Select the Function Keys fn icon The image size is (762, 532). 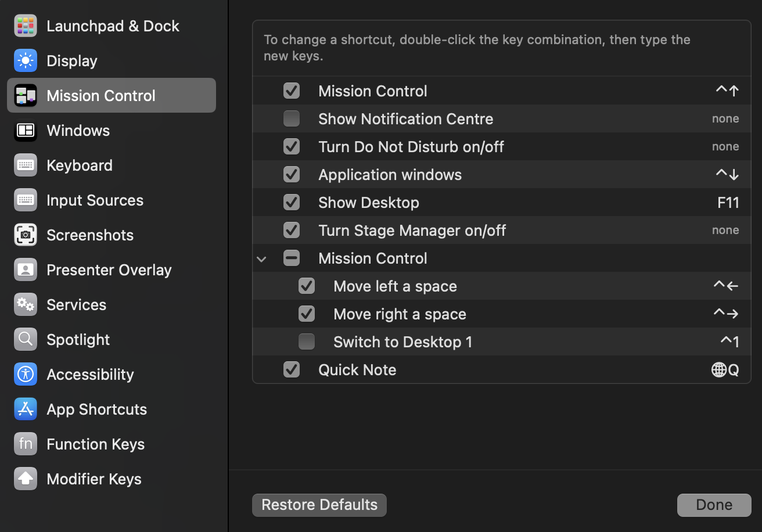tap(26, 444)
